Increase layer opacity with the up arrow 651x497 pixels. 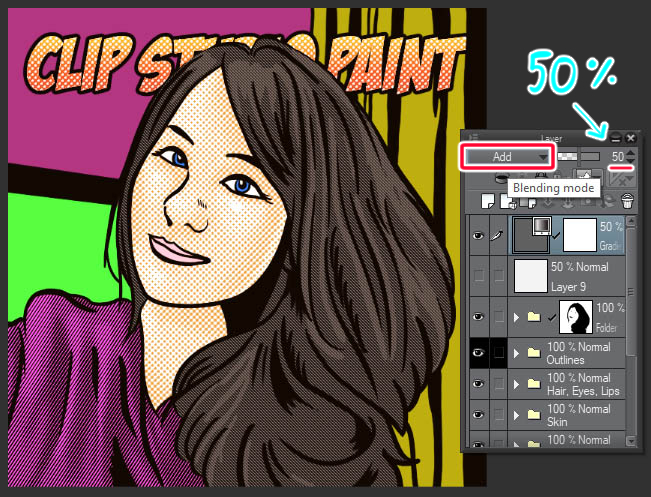click(x=630, y=153)
